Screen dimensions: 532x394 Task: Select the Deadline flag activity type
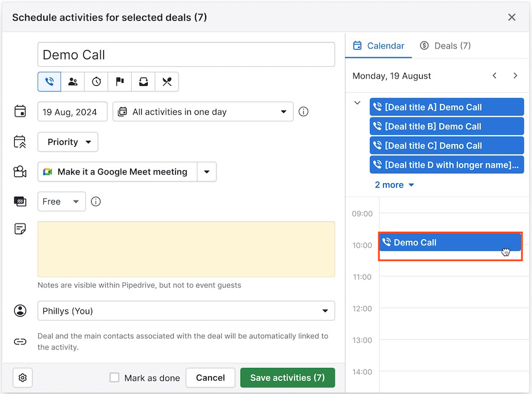120,82
